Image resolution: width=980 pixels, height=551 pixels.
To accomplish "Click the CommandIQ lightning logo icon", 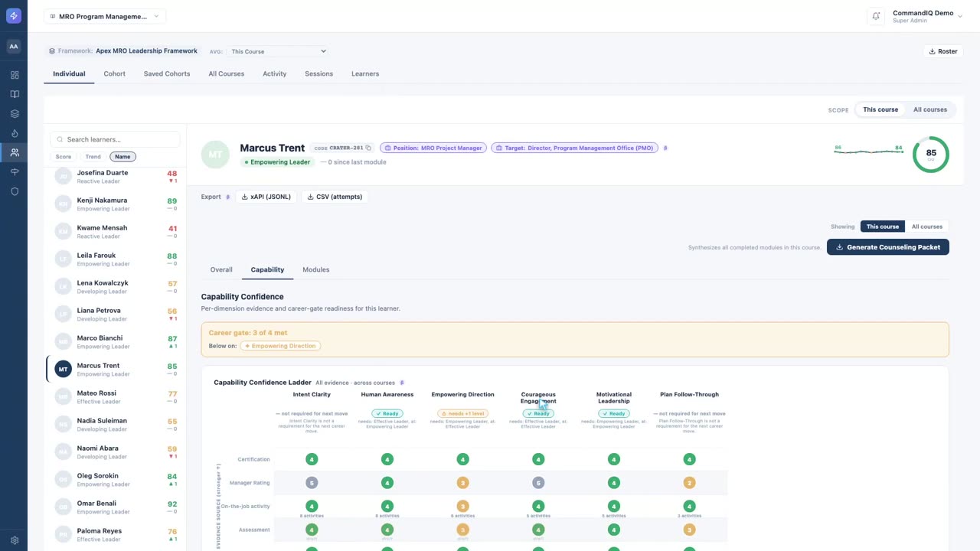I will point(14,16).
